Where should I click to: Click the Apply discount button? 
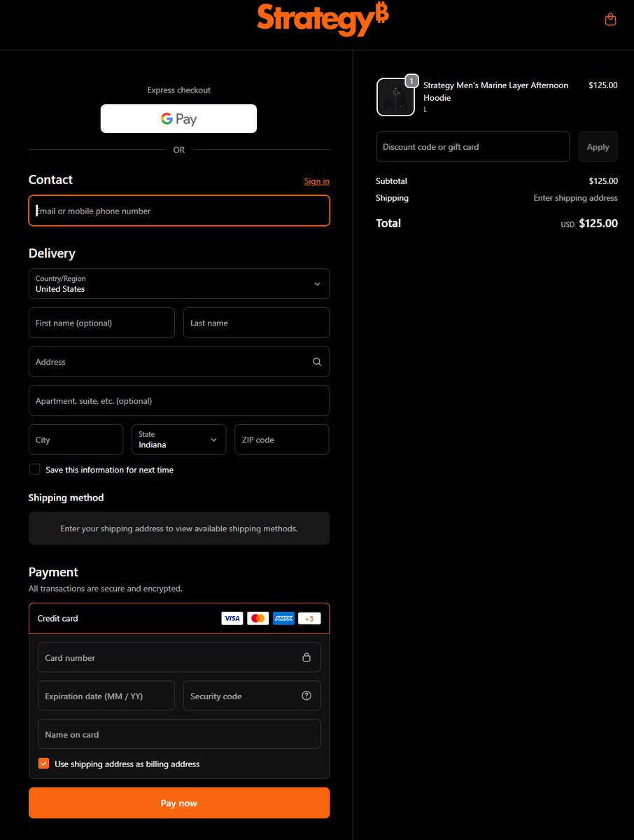tap(598, 146)
